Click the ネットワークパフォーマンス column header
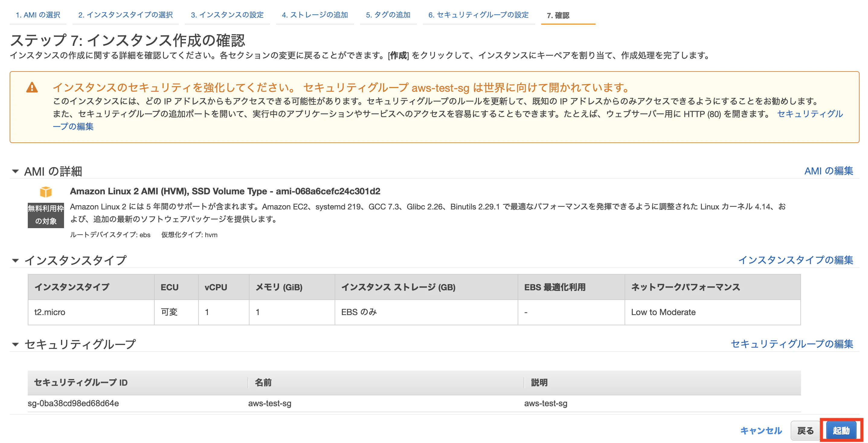 click(x=712, y=287)
